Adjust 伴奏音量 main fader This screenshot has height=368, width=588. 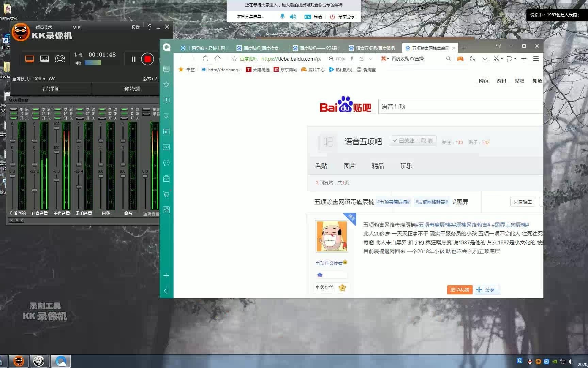(x=35, y=190)
